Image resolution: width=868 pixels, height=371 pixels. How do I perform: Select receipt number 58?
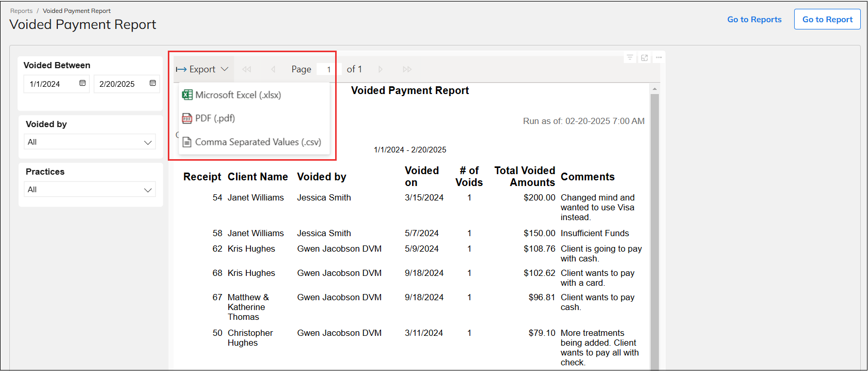click(217, 234)
